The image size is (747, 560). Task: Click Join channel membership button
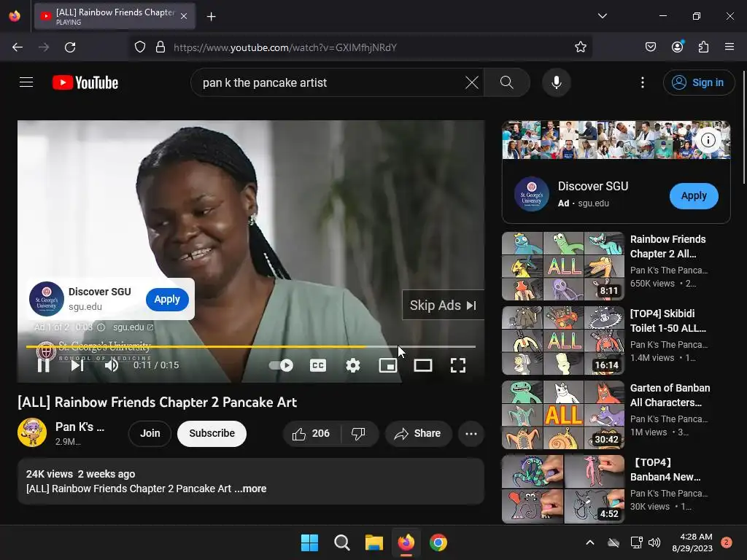tap(150, 434)
